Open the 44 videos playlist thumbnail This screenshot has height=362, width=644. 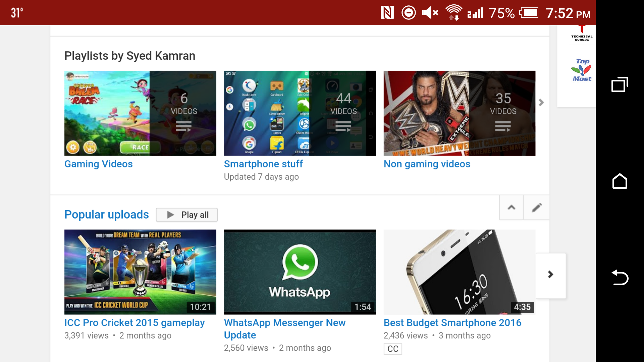[300, 113]
